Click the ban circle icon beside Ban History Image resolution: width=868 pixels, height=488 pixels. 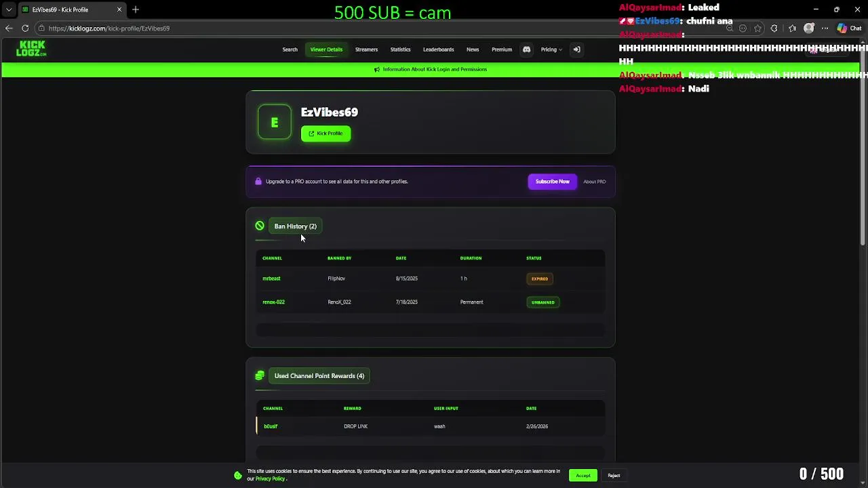(260, 226)
